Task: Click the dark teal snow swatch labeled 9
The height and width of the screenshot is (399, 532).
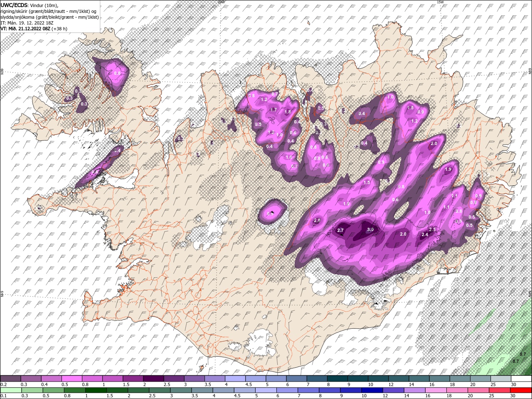Action: 357,379
